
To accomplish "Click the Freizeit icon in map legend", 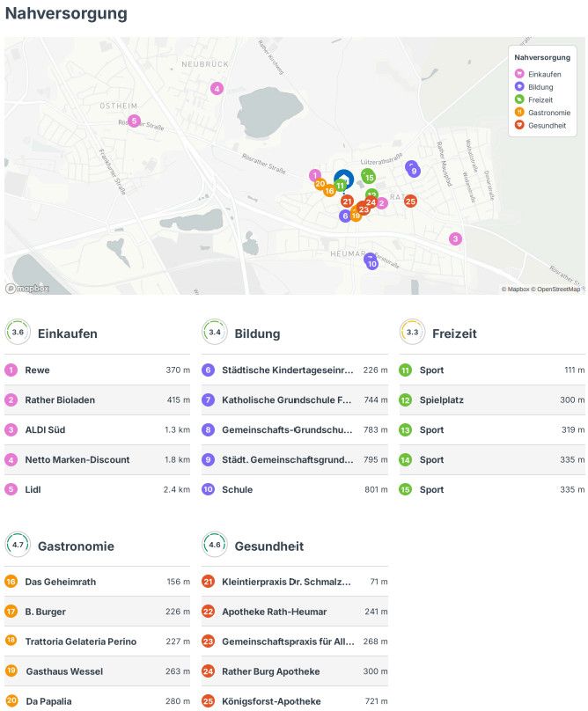I will pyautogui.click(x=519, y=99).
